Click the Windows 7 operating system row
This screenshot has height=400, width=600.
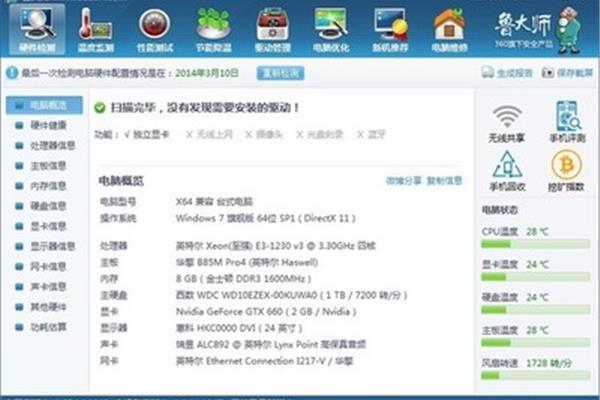[228, 219]
